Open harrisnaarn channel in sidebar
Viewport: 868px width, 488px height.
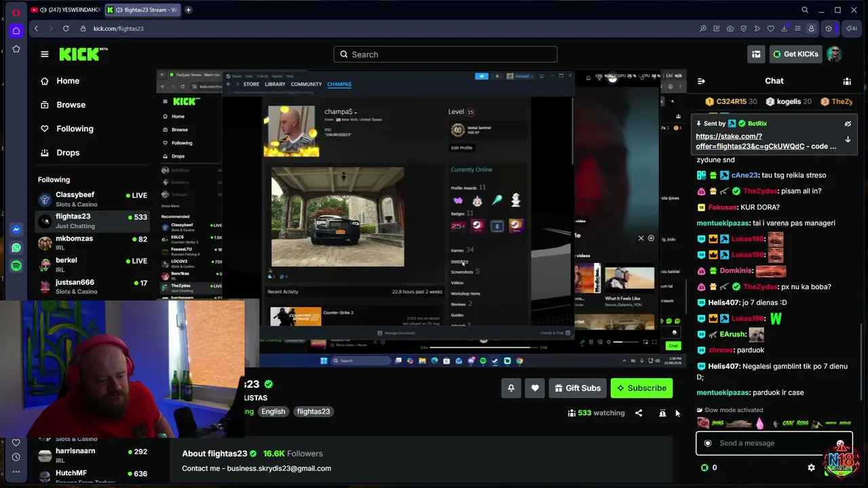tap(92, 455)
